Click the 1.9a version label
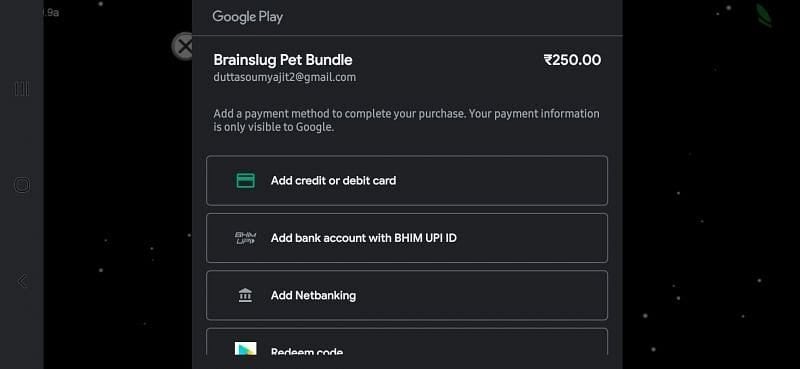Image resolution: width=800 pixels, height=369 pixels. point(50,13)
